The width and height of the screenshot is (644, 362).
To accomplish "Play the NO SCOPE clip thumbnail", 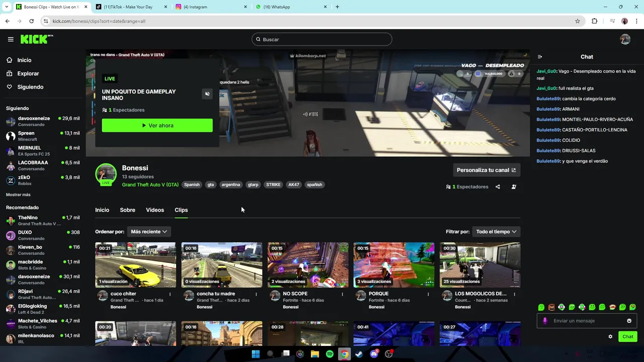I will 308,265.
